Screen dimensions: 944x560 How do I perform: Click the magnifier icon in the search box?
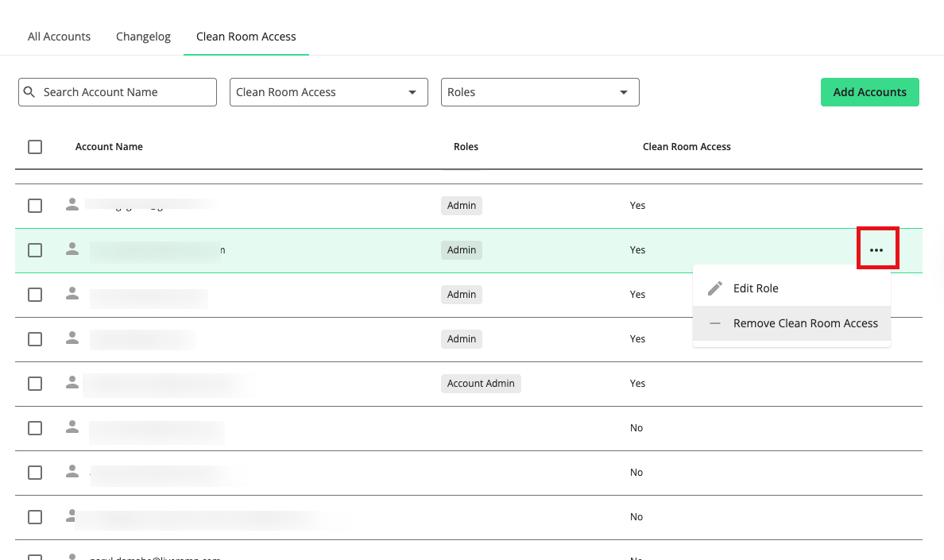[x=29, y=92]
